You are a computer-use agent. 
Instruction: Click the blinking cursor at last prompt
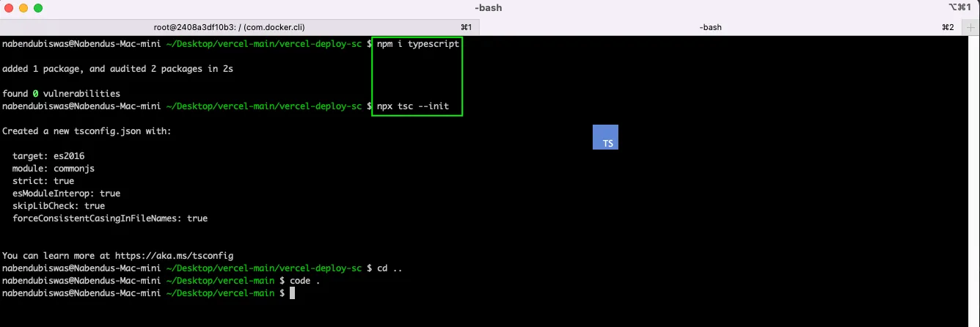(292, 293)
